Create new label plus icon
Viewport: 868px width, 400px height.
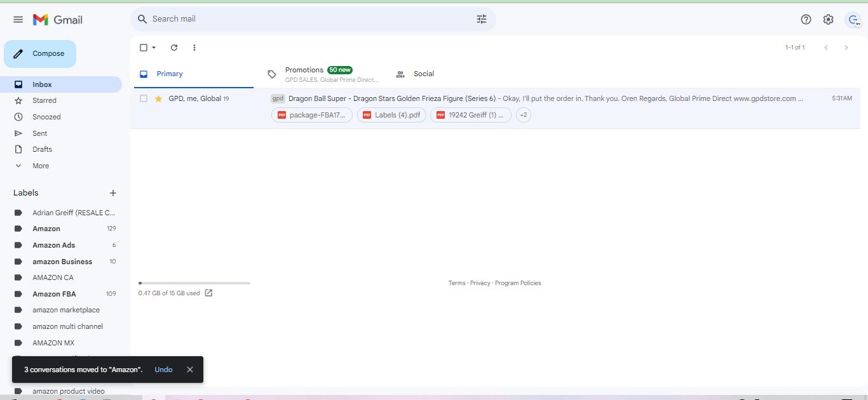pos(113,193)
